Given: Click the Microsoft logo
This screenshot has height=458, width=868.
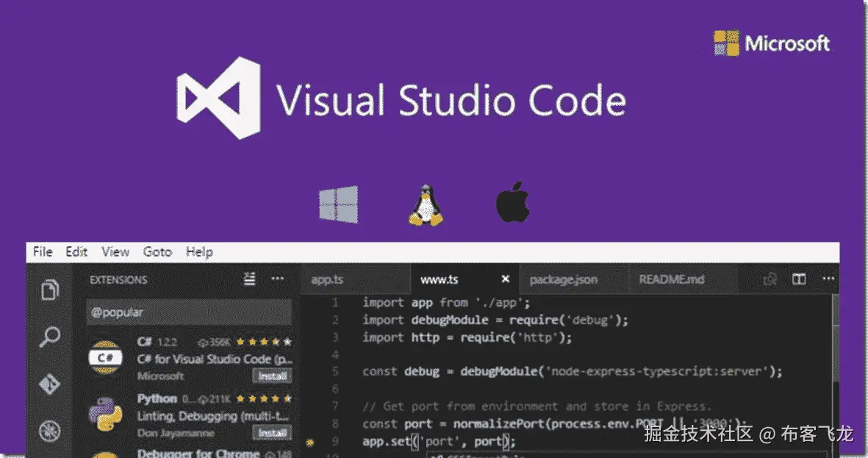Looking at the screenshot, I should (772, 43).
